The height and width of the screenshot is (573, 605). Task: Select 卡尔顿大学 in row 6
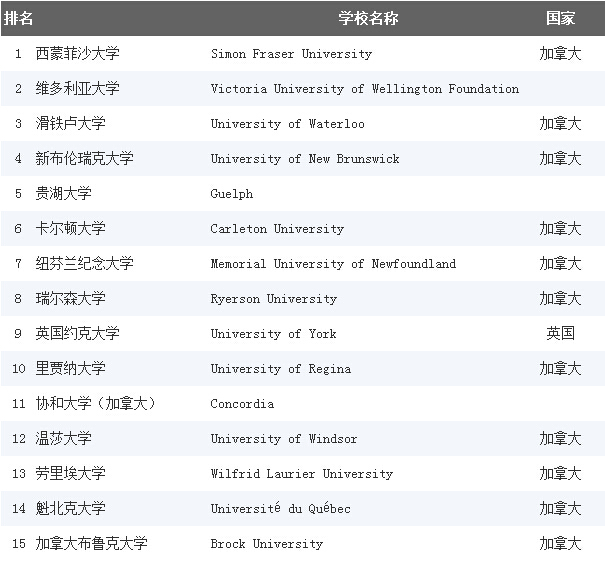71,228
